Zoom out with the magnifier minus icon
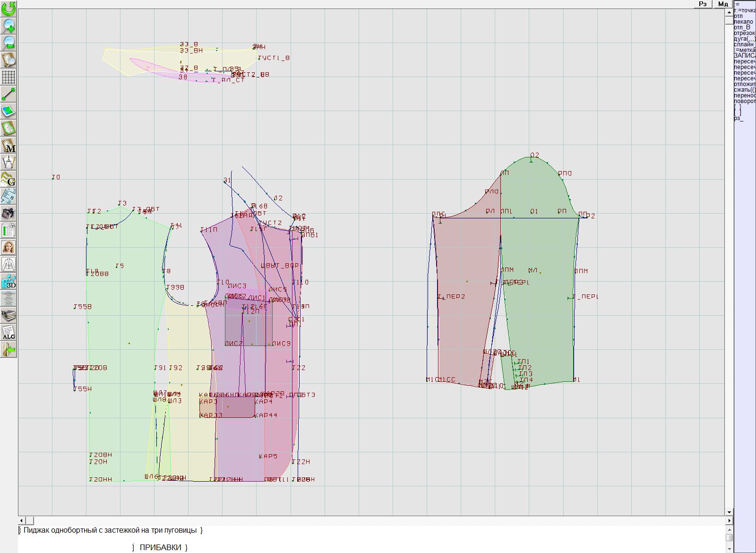756x553 pixels. (9, 43)
